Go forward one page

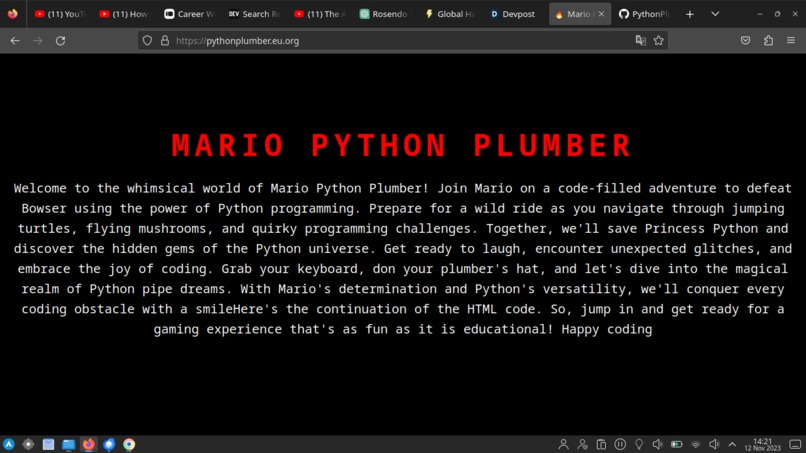tap(38, 41)
